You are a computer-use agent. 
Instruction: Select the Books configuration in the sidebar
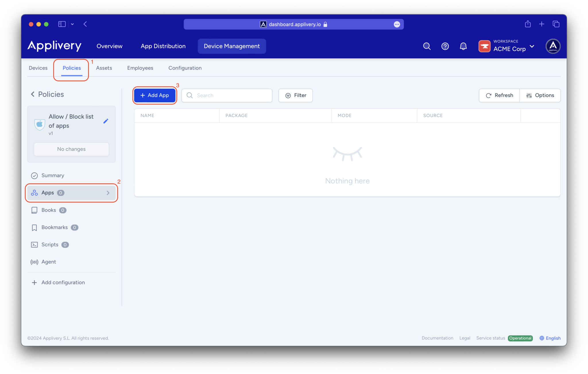coord(48,210)
